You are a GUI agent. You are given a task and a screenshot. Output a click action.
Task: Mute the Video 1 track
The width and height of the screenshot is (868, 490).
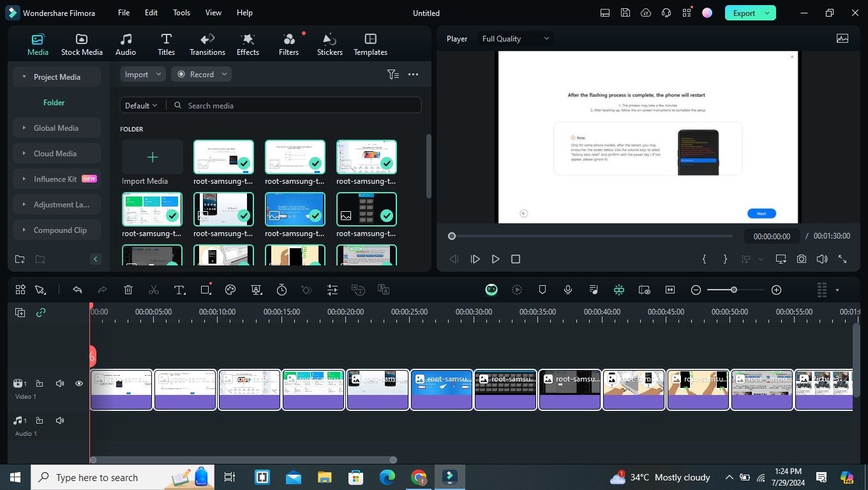pyautogui.click(x=60, y=383)
